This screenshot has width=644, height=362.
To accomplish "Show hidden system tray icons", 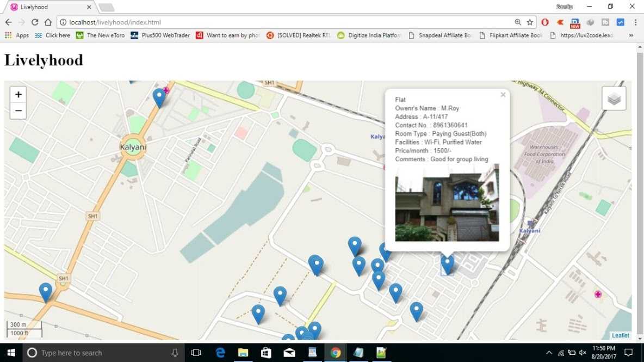I will (549, 353).
